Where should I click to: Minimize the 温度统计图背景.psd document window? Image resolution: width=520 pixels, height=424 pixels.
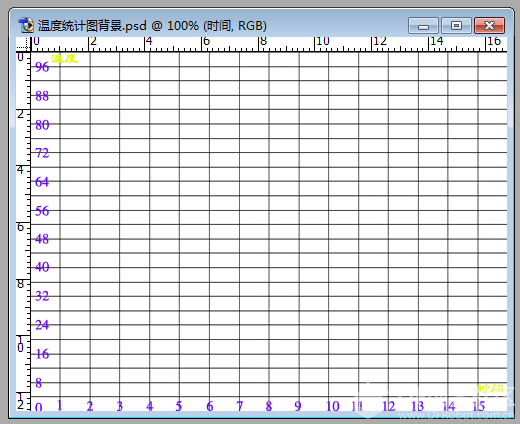423,26
